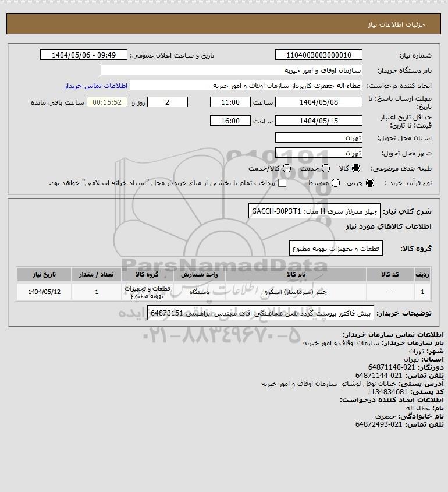
Task: Open the اطلاعات تماس خریدار link
Action: click(x=96, y=86)
